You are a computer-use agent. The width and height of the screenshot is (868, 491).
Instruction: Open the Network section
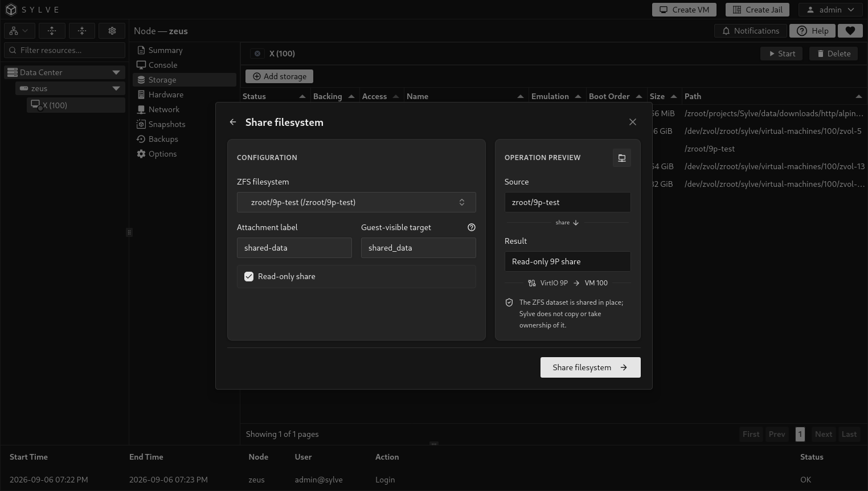tap(185, 109)
